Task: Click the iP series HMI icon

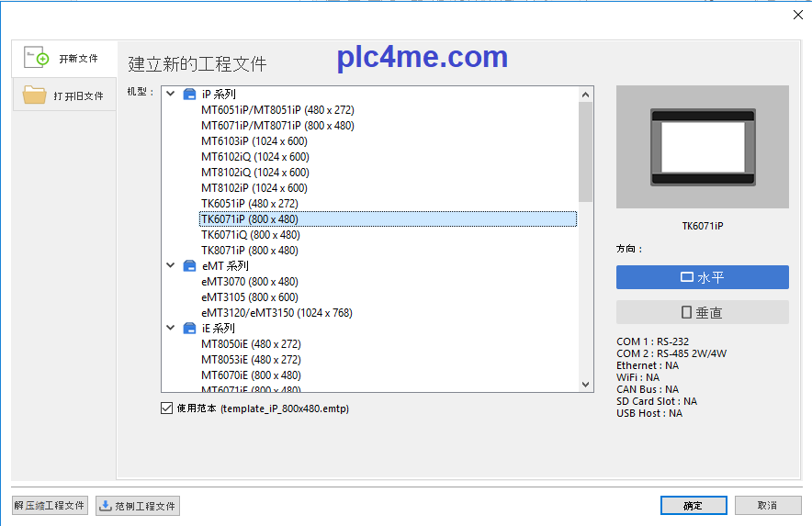Action: click(190, 95)
